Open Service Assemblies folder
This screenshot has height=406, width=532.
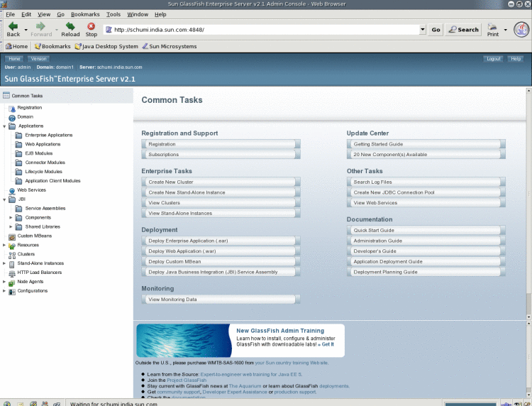[x=45, y=209]
